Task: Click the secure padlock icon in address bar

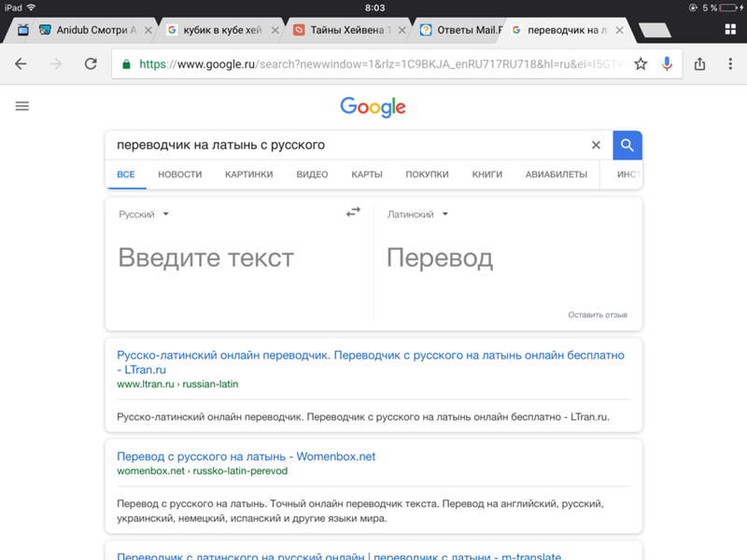Action: (x=126, y=64)
